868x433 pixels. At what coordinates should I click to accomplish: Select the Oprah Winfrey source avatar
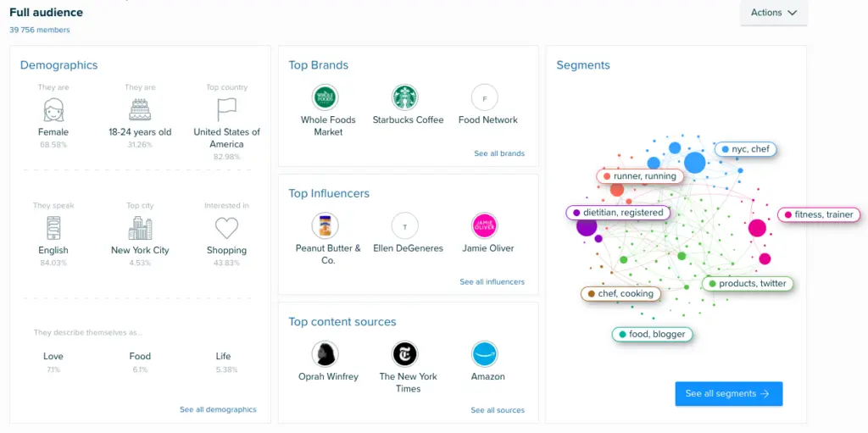point(325,354)
